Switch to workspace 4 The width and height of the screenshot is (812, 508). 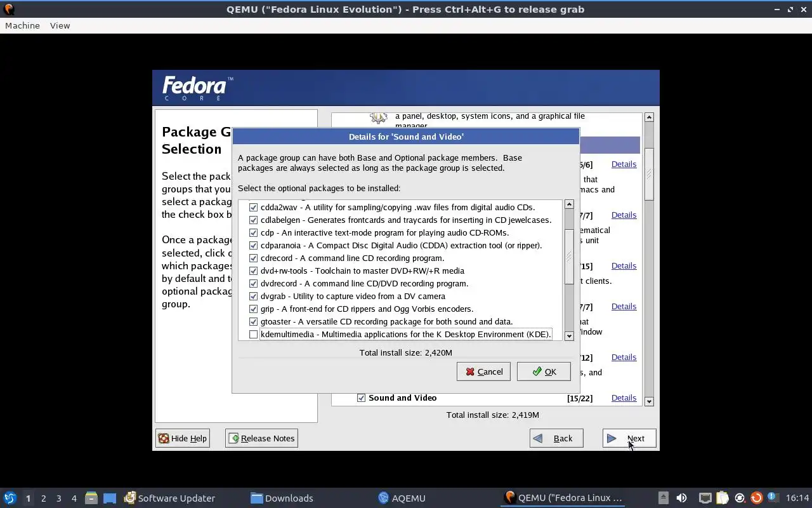click(74, 498)
